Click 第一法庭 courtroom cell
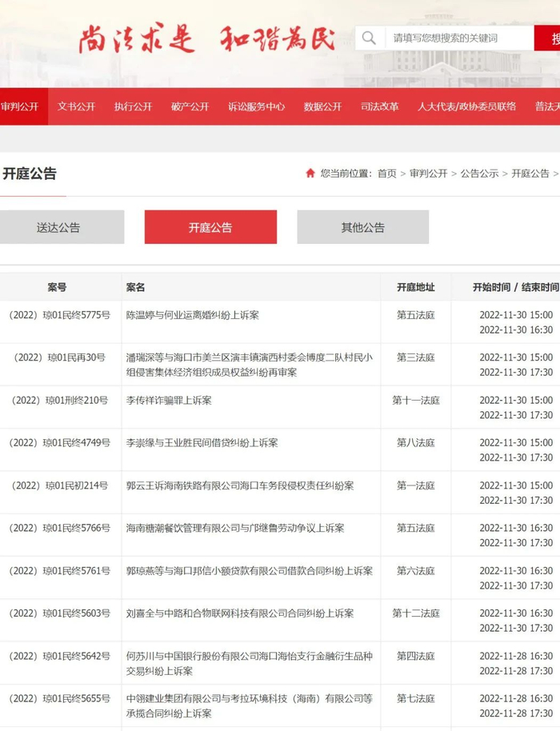Screen dimensions: 560x731 (416, 485)
